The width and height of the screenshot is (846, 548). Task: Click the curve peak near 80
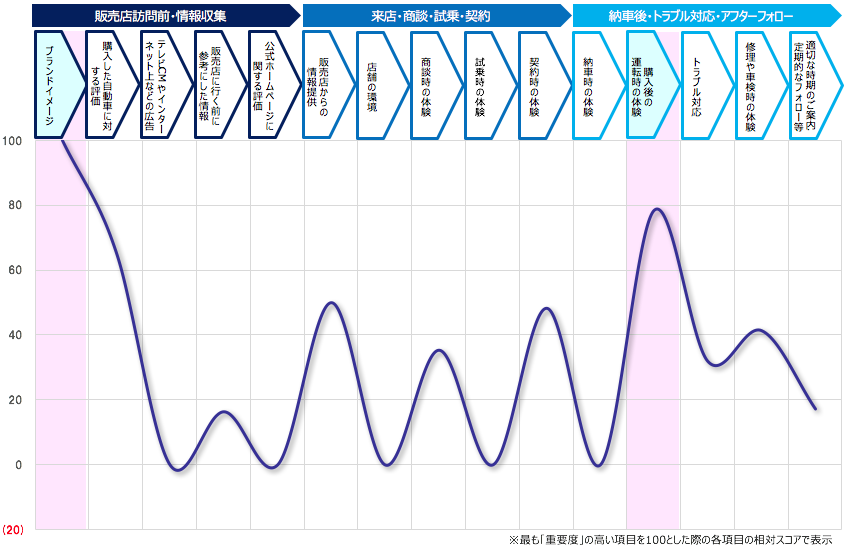click(656, 209)
